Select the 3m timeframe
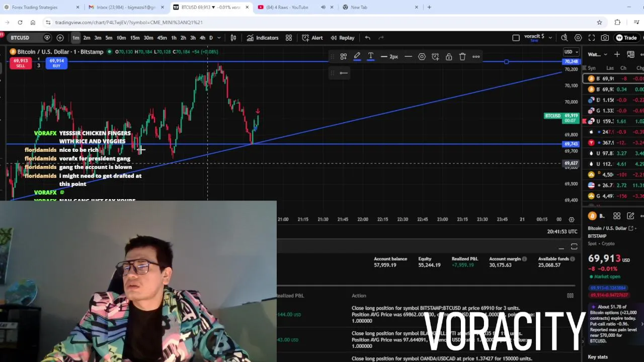 [x=98, y=38]
